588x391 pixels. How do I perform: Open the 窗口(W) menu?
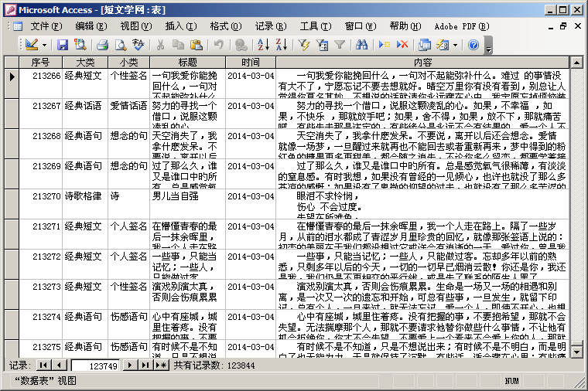pyautogui.click(x=361, y=26)
